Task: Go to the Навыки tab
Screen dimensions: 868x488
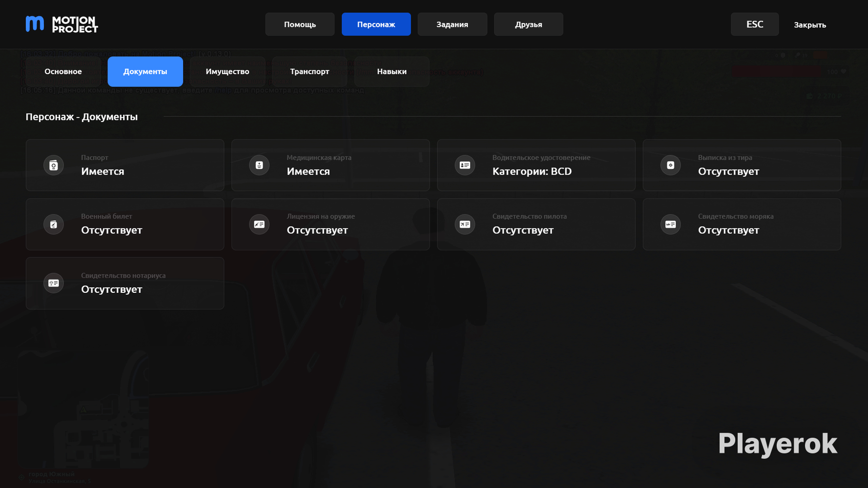Action: point(392,72)
